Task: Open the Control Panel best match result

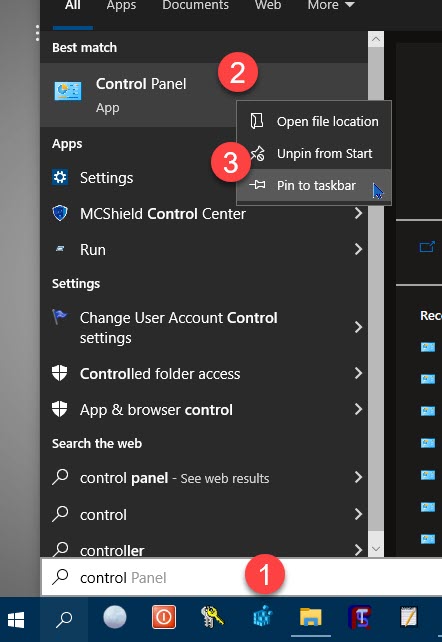Action: click(138, 95)
